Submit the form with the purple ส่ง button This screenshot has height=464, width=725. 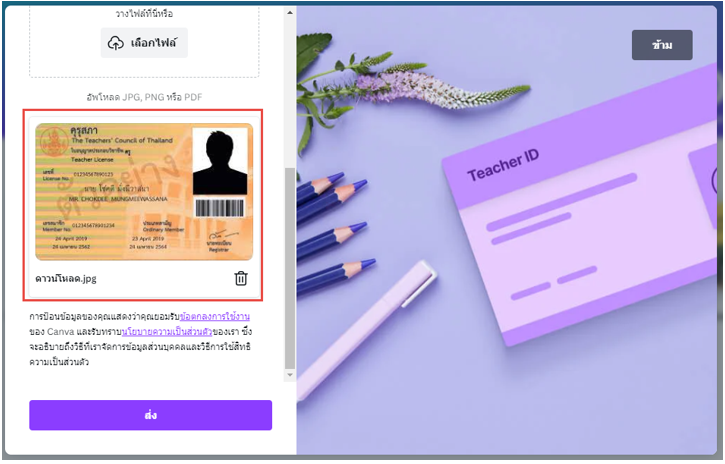[x=150, y=415]
